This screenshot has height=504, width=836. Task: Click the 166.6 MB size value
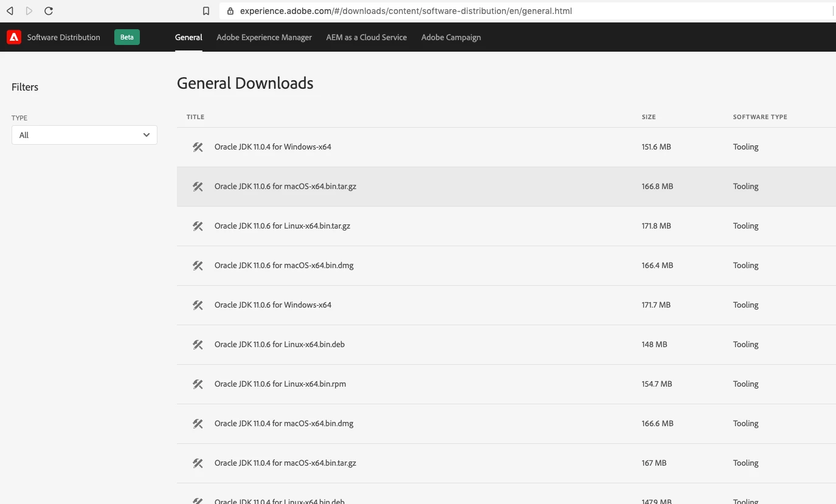(657, 423)
